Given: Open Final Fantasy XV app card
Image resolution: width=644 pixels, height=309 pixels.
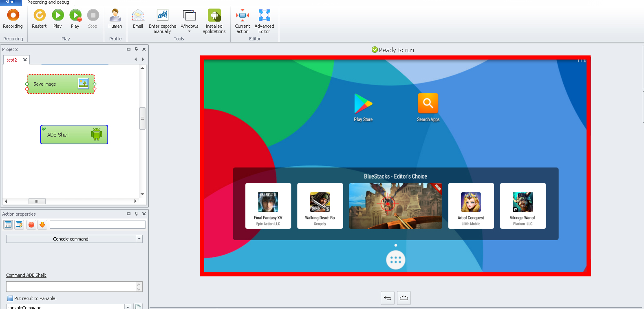Looking at the screenshot, I should 268,206.
